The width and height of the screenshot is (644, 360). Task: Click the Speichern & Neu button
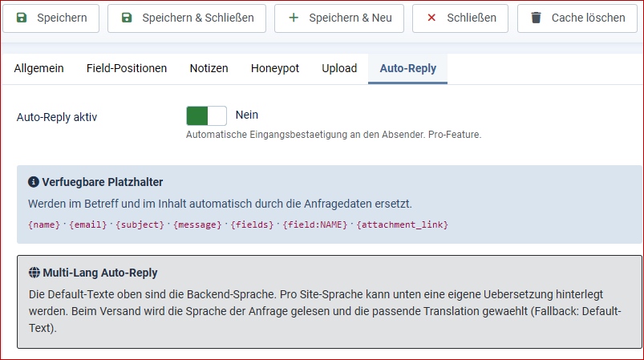pos(338,18)
